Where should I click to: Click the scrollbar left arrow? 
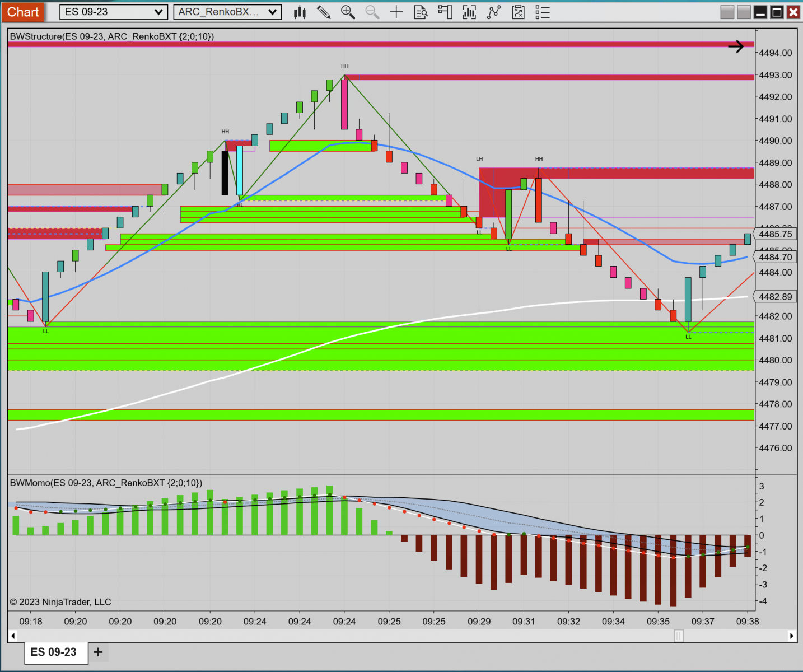[13, 636]
